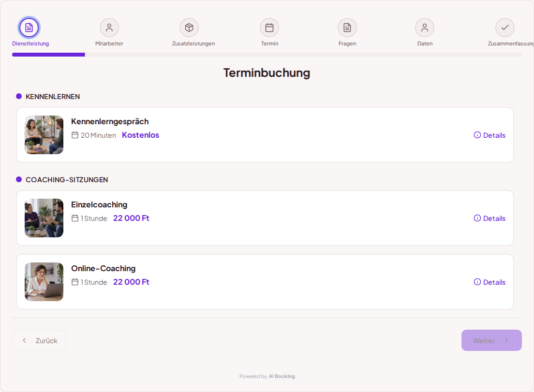Click the 20 Minuten duration text
The height and width of the screenshot is (392, 534).
[98, 135]
